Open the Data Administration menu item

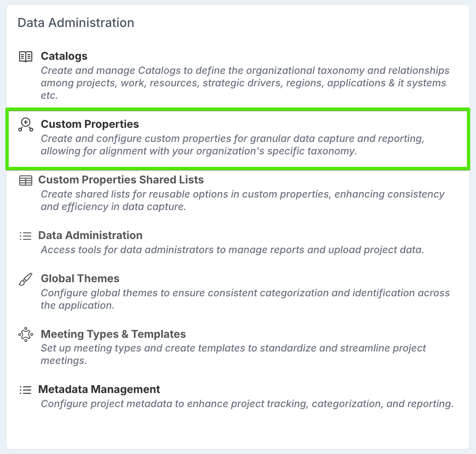(x=90, y=235)
